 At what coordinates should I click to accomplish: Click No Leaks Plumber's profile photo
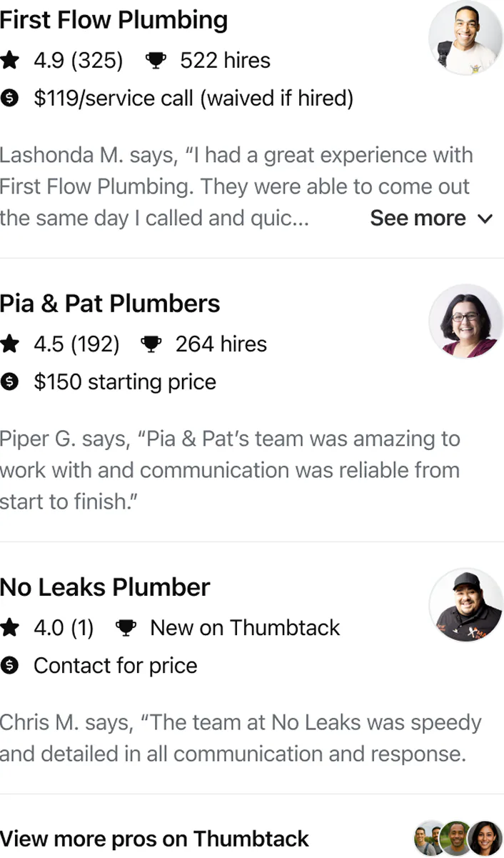[465, 605]
